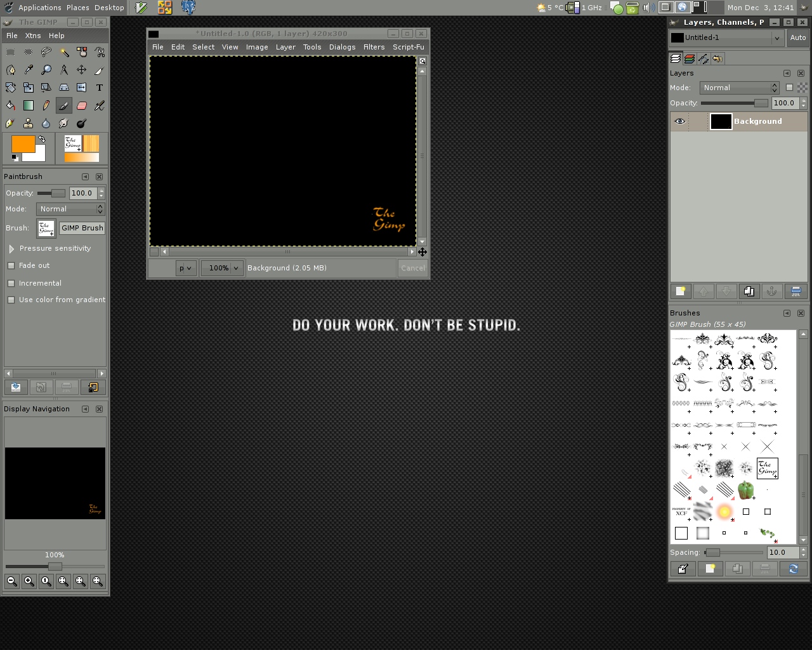Select the Airbrush tool

[x=100, y=105]
